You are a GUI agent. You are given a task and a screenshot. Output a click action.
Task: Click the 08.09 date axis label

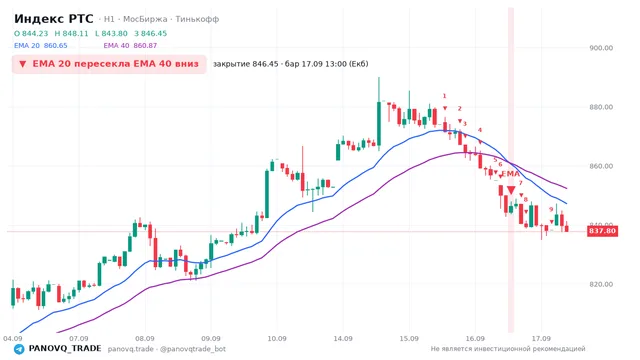click(x=144, y=339)
